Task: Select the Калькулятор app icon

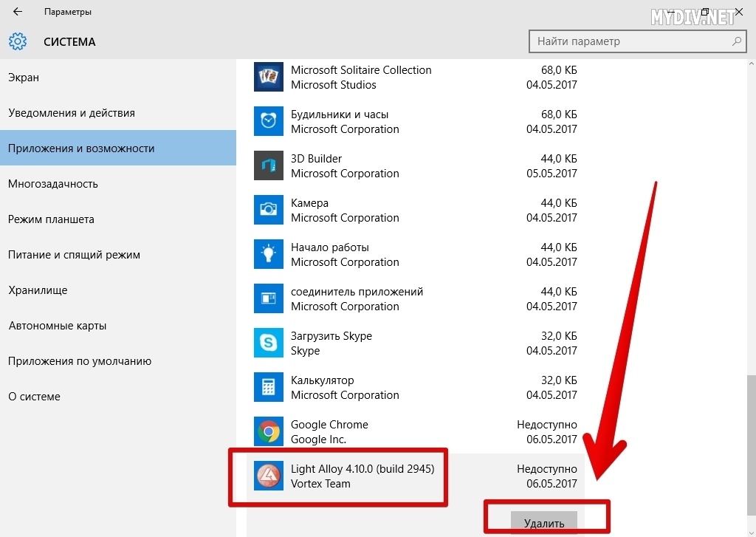Action: 268,387
